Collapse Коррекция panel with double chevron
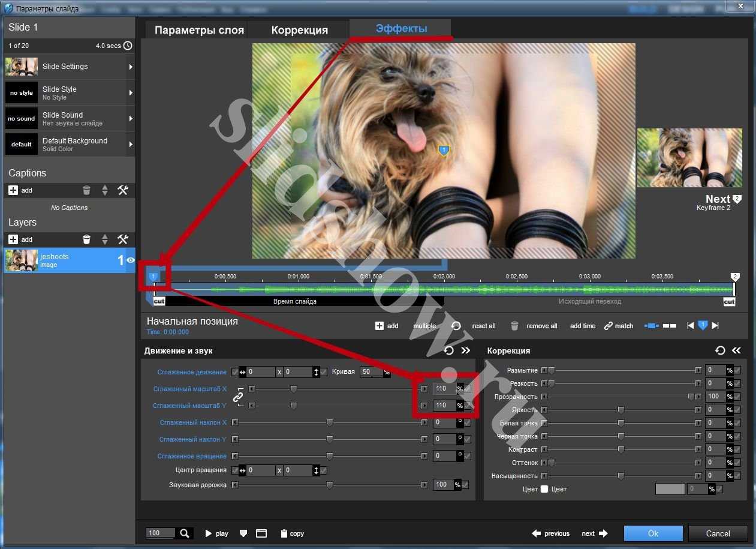Screen dimensions: 756x549 click(x=736, y=350)
